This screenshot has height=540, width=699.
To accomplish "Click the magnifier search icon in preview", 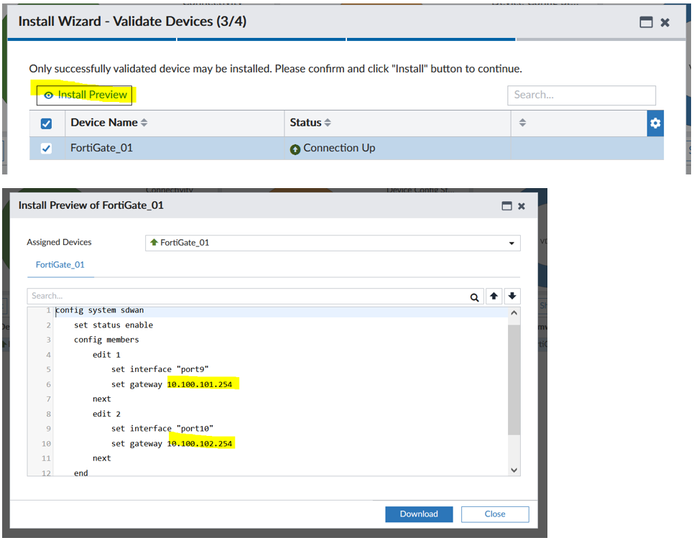I will pyautogui.click(x=474, y=297).
